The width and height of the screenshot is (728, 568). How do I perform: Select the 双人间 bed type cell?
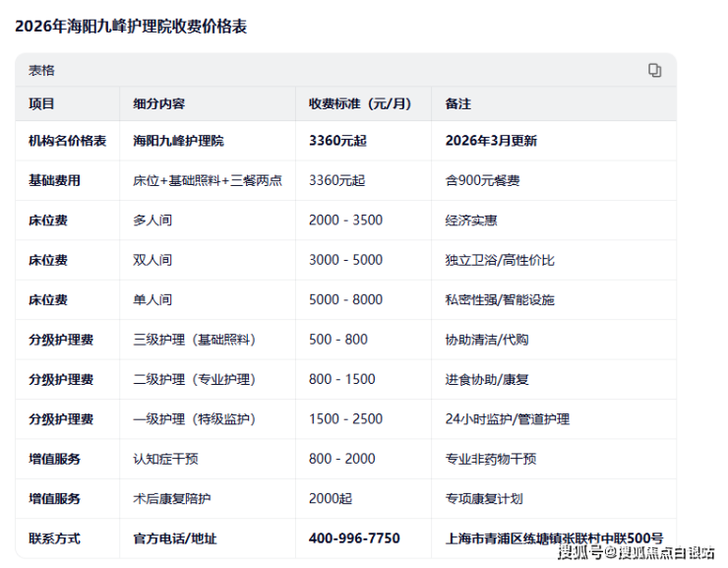click(x=152, y=260)
